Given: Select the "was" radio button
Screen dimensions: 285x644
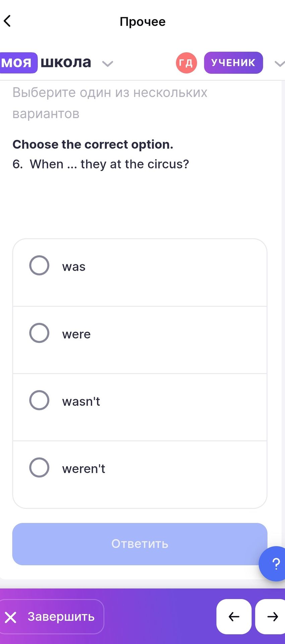Looking at the screenshot, I should [39, 265].
